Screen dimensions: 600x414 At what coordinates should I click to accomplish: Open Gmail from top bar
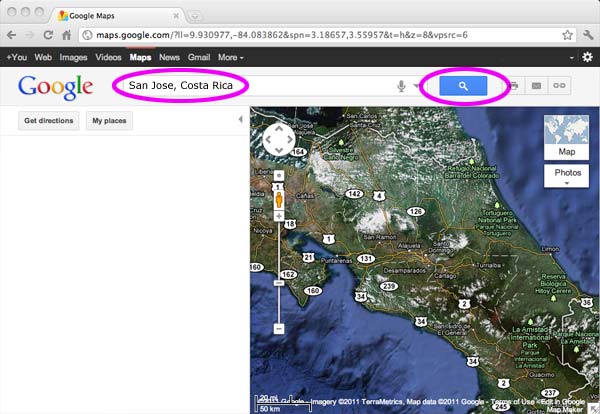coord(199,57)
